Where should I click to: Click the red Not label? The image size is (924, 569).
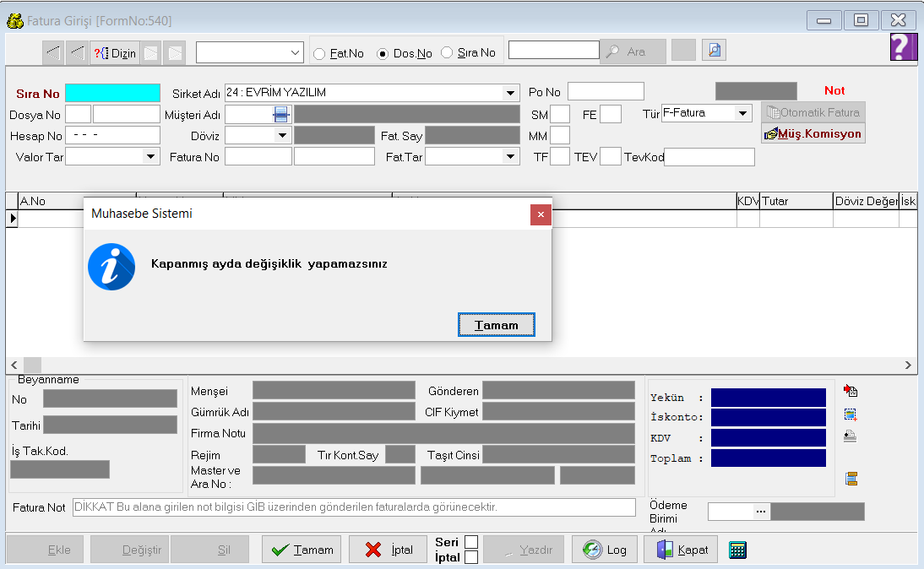coord(834,90)
